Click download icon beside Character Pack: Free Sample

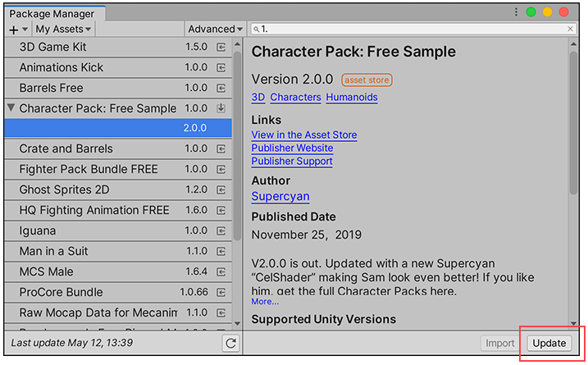221,108
